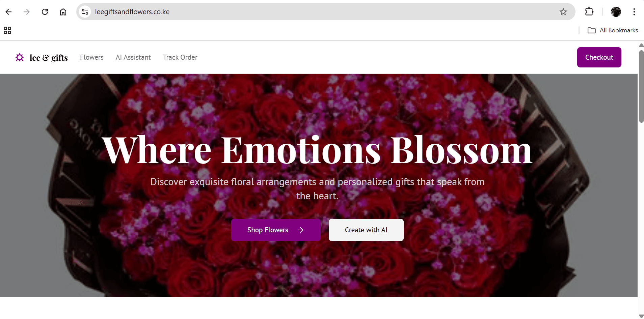Open the apps grid shortcut
Screen dimensions: 644x319
click(7, 30)
